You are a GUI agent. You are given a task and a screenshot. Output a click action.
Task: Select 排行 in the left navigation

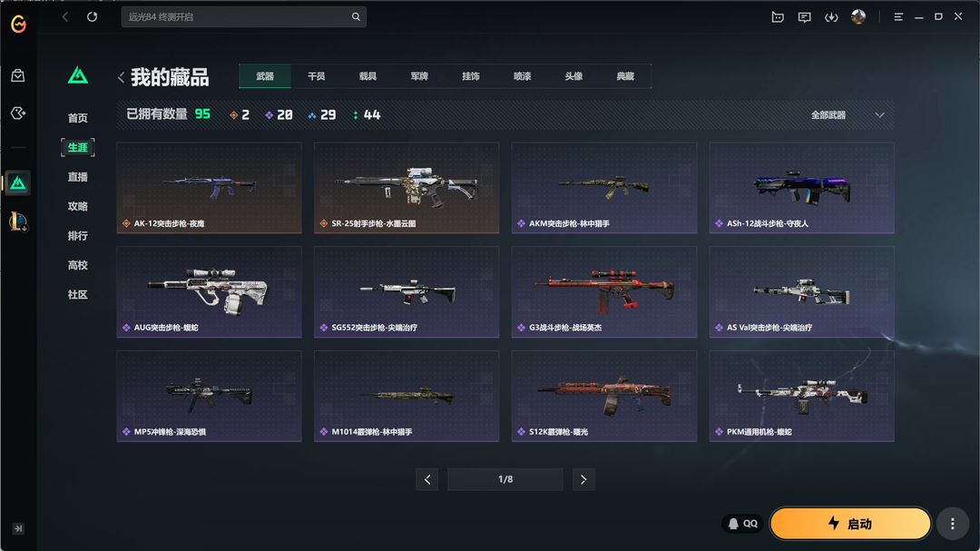click(x=77, y=236)
